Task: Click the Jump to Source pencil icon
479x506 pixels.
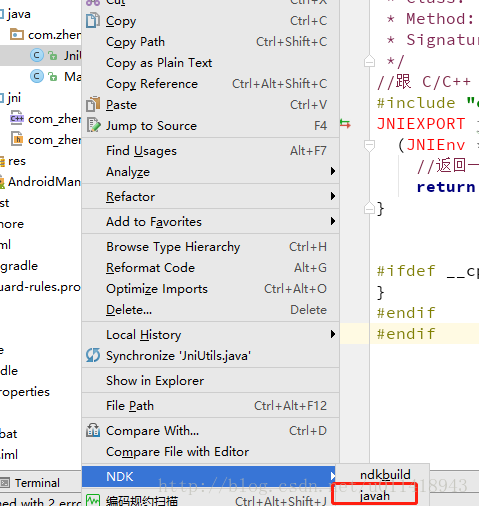Action: click(x=93, y=125)
